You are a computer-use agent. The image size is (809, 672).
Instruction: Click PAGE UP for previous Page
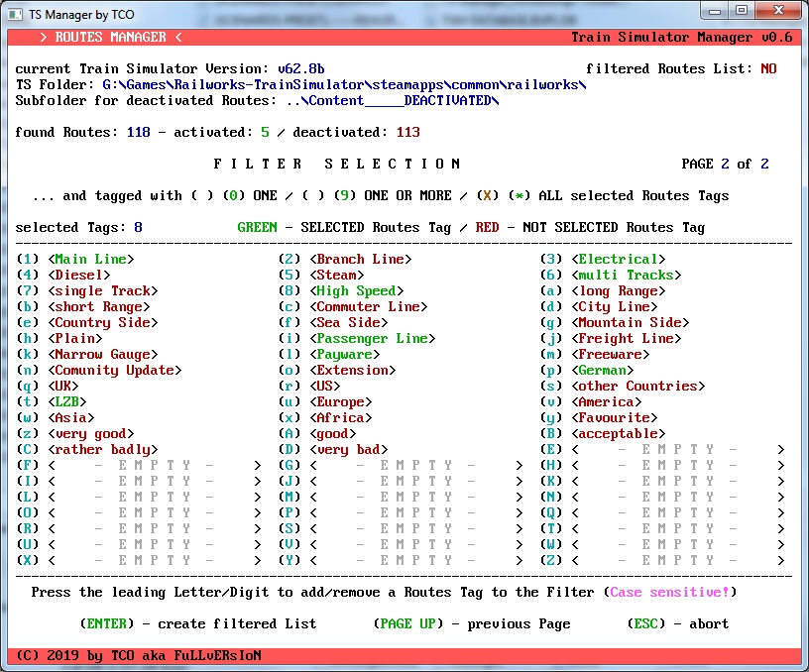(472, 624)
